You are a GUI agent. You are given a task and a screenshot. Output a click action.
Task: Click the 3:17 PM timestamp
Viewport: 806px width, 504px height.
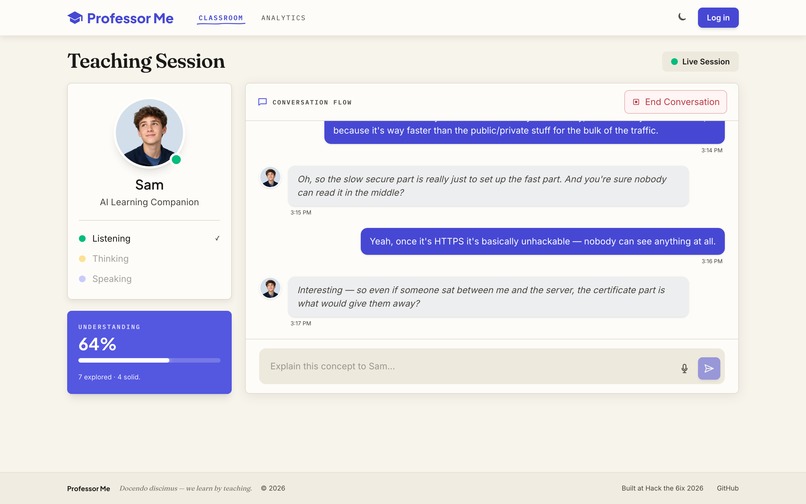tap(301, 323)
